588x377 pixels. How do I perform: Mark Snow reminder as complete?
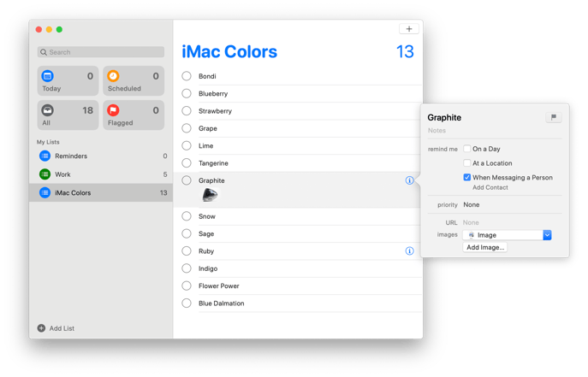click(187, 216)
